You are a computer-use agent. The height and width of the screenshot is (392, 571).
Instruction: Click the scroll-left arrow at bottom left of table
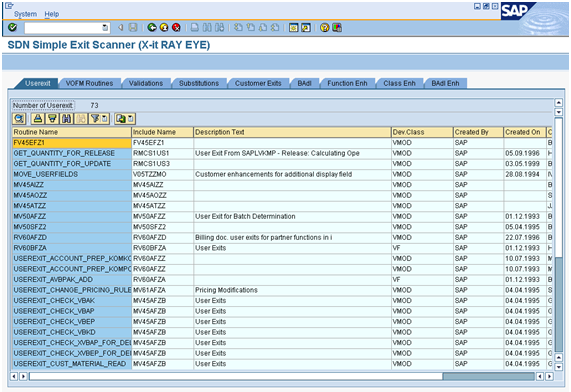tap(14, 376)
